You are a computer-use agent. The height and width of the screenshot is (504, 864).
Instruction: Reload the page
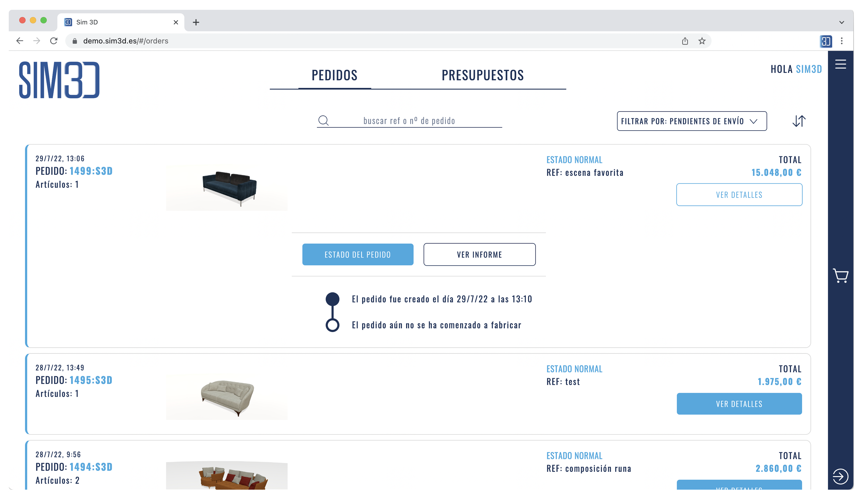[x=54, y=41]
